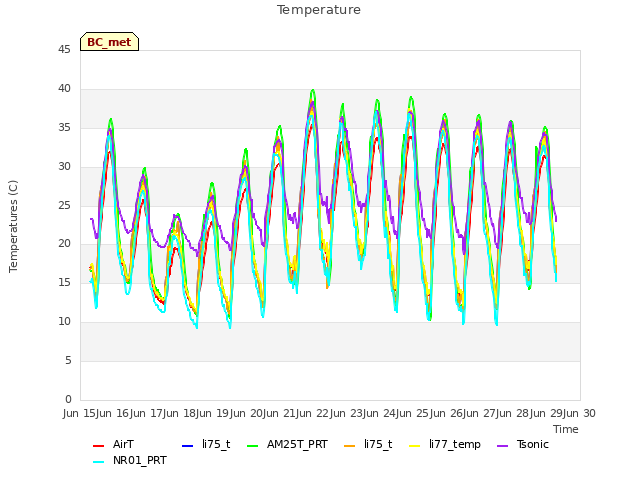Click the green AM25T_PRT color marker

click(253, 445)
